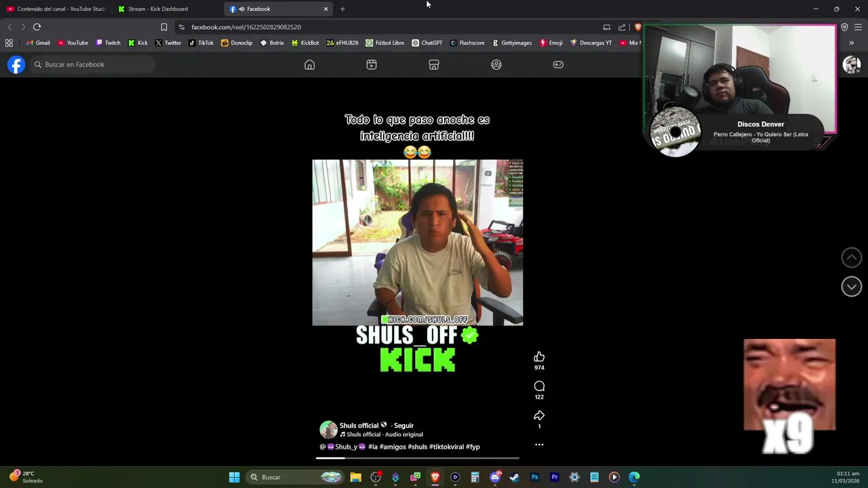Like the reel with 974 likes
This screenshot has height=488, width=868.
click(x=539, y=357)
